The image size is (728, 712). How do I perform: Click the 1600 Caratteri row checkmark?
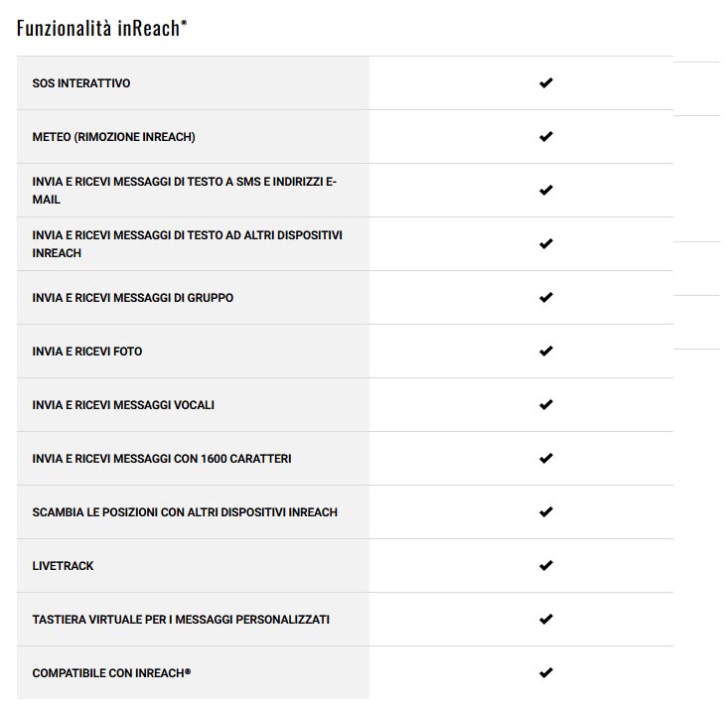click(x=545, y=459)
